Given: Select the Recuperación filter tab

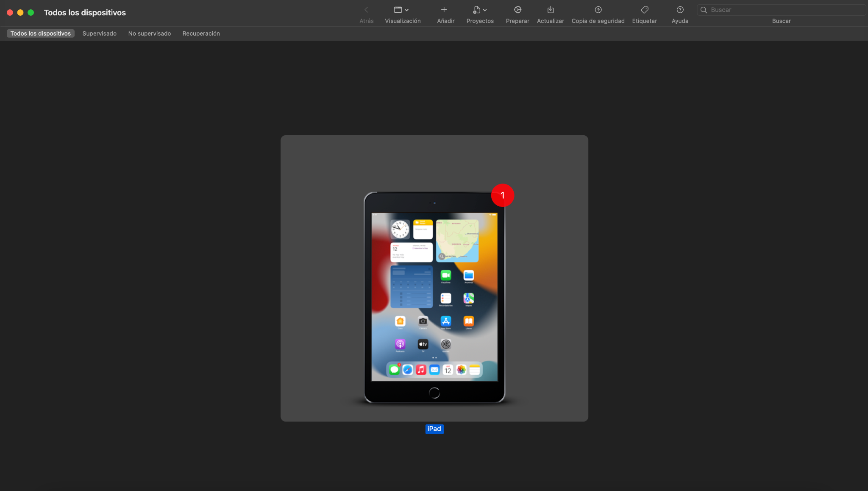Looking at the screenshot, I should 201,33.
